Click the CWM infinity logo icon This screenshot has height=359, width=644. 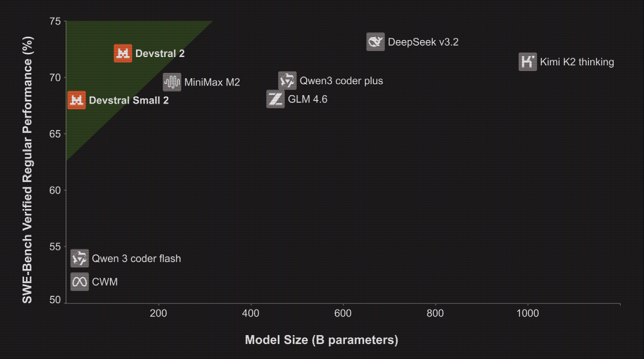[x=80, y=282]
